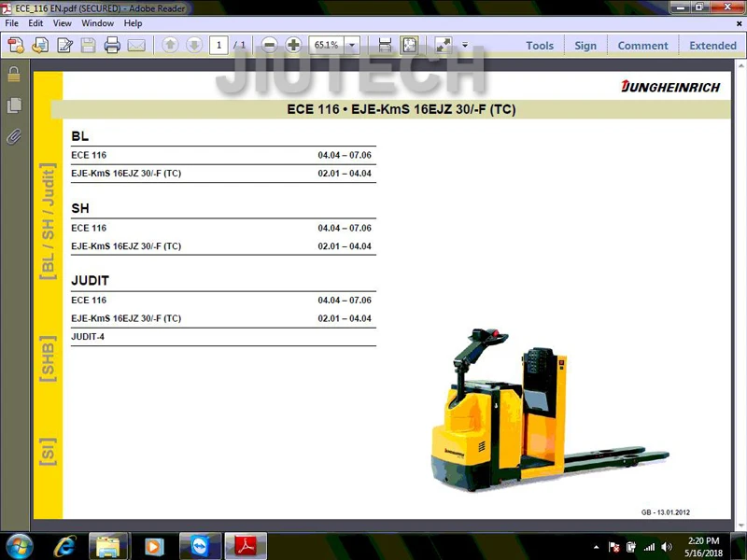Open the View menu

63,22
